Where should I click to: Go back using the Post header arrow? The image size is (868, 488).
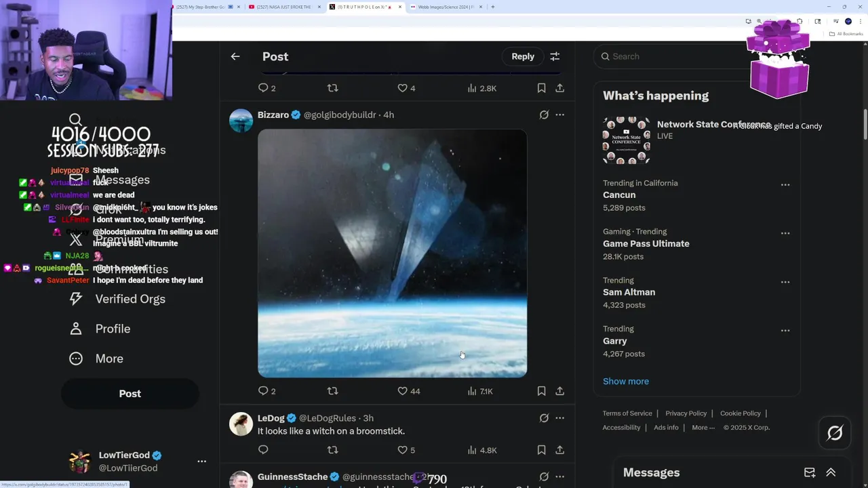click(x=235, y=56)
